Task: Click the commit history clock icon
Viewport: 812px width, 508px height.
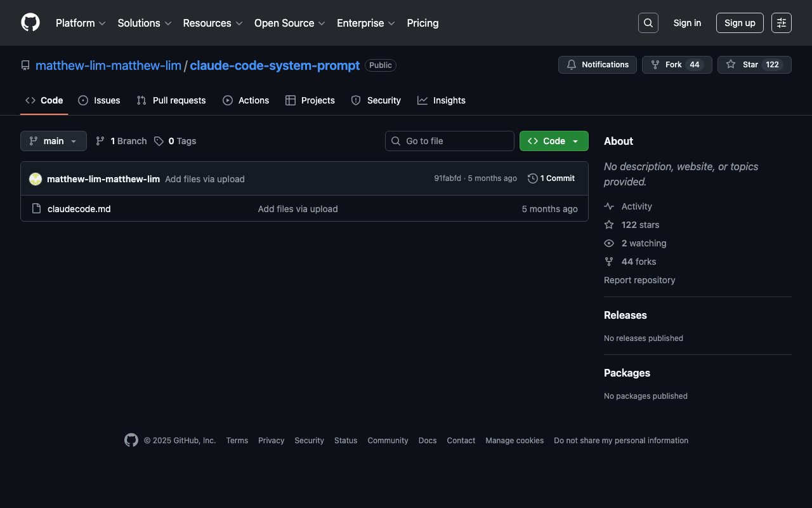Action: (533, 178)
